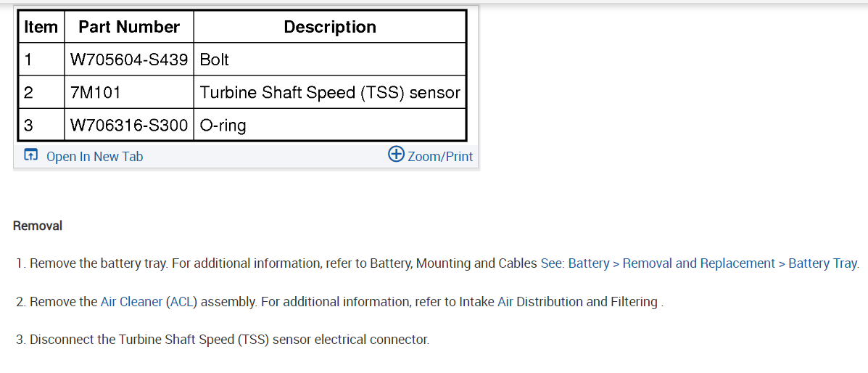Click the Zoom/Print text link
Screen dimensions: 868x373
439,156
